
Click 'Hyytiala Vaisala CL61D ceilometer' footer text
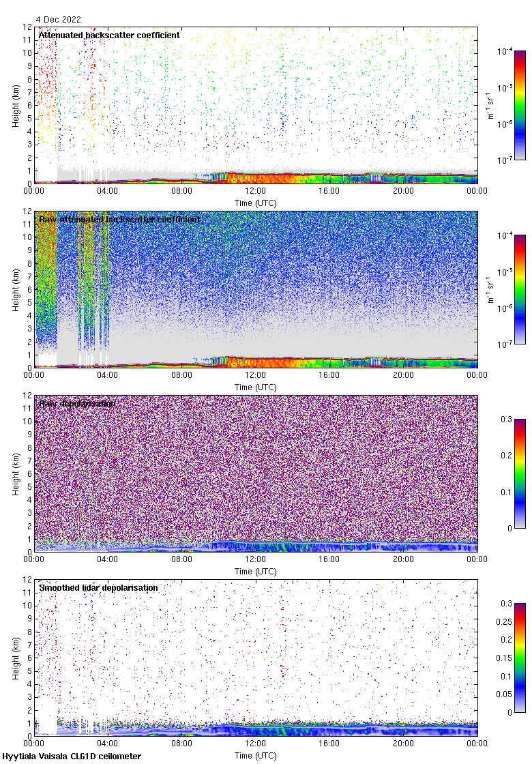tap(72, 756)
